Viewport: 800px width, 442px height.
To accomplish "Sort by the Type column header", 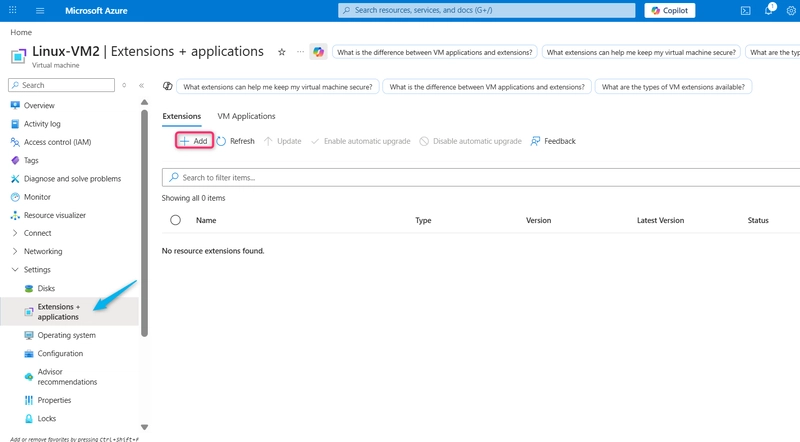I will coord(423,220).
